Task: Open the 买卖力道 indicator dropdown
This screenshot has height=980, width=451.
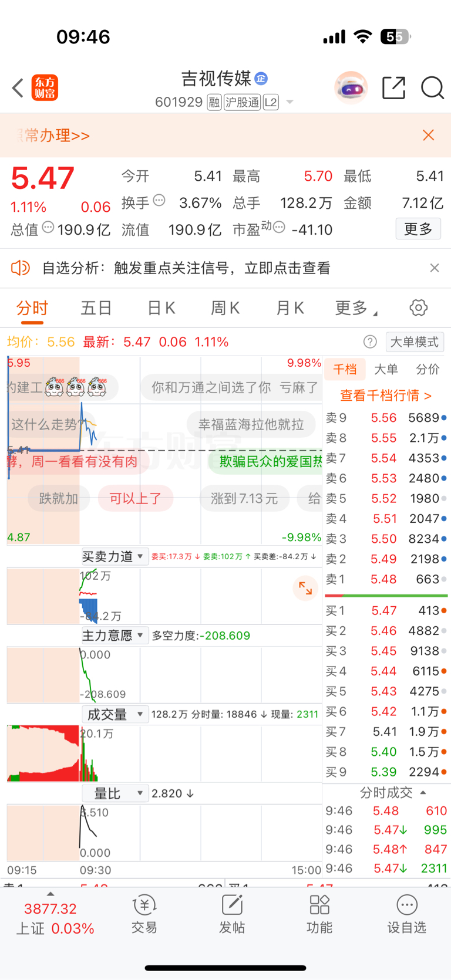Action: [115, 556]
